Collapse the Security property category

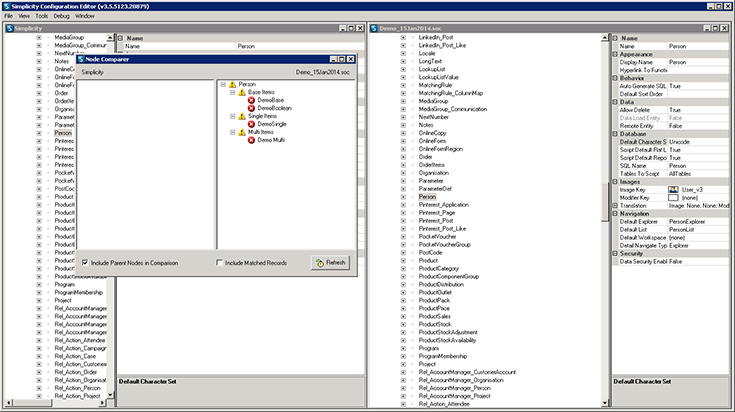pos(615,254)
